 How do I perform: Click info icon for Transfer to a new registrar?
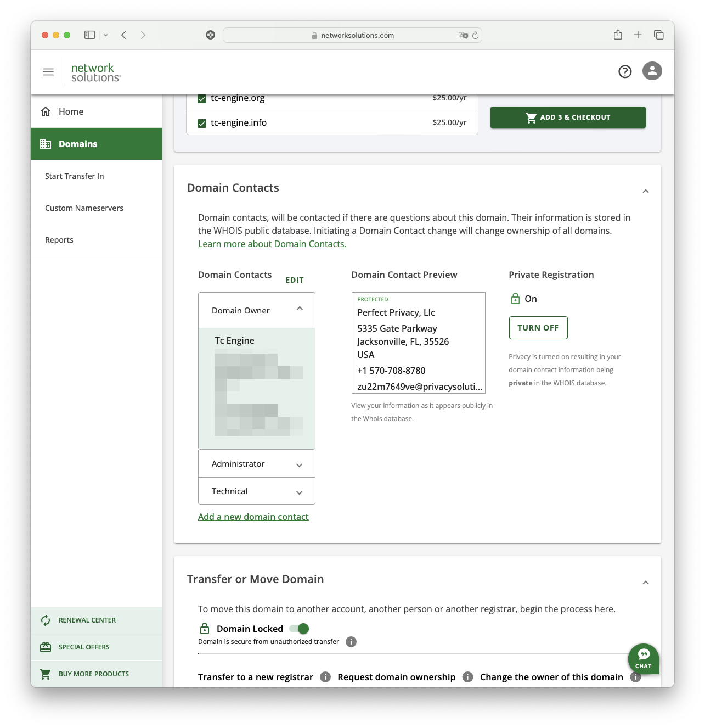[x=325, y=677]
